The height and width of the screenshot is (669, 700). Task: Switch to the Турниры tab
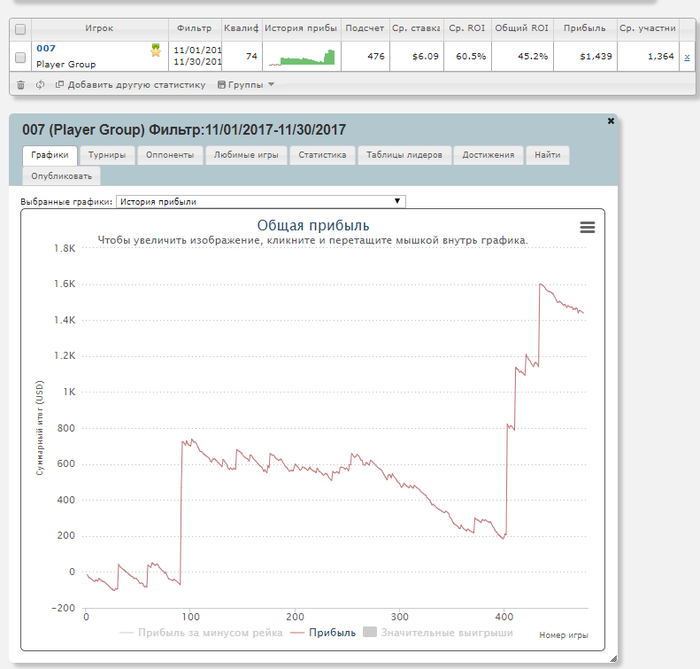point(107,155)
